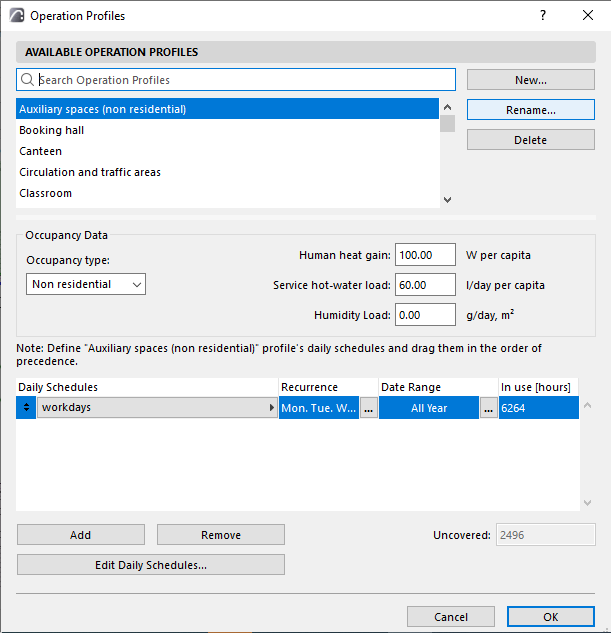Screen dimensions: 611x633
Task: Focus the Search Operation Profiles field
Action: click(x=236, y=80)
